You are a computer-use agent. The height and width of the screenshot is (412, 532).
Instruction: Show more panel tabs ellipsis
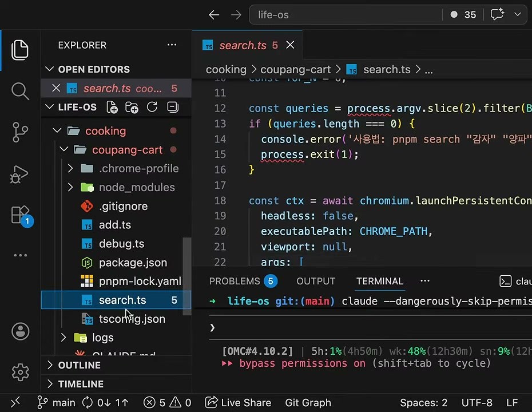tap(425, 281)
